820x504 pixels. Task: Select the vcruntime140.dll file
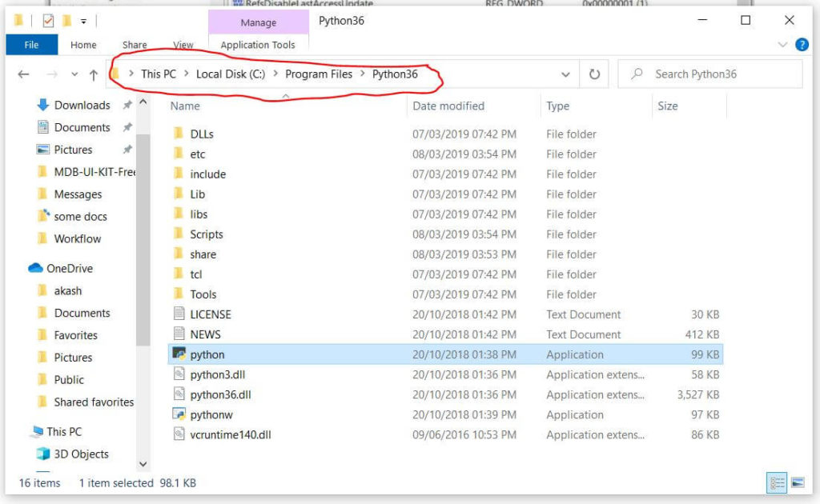pyautogui.click(x=230, y=434)
